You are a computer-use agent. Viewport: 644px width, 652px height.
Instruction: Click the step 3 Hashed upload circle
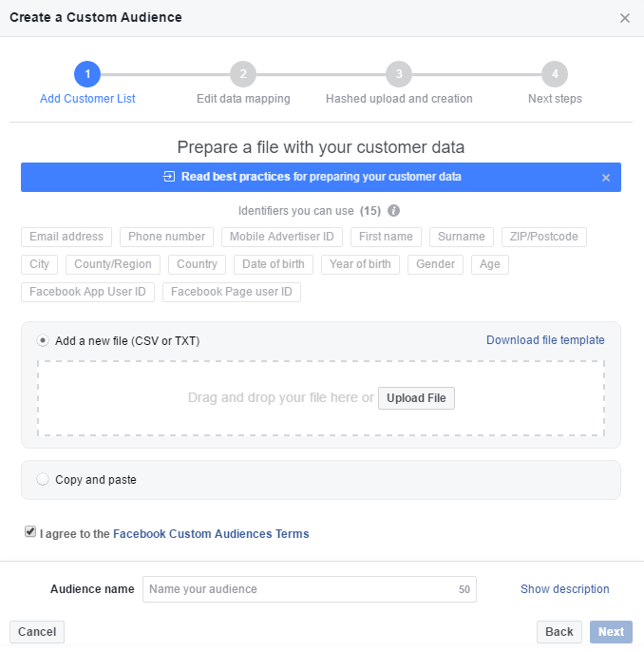(x=399, y=74)
